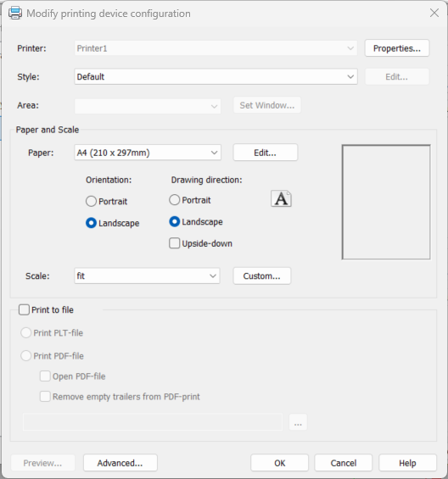Open Advanced printing options
Screen dimensions: 448x479
click(120, 463)
